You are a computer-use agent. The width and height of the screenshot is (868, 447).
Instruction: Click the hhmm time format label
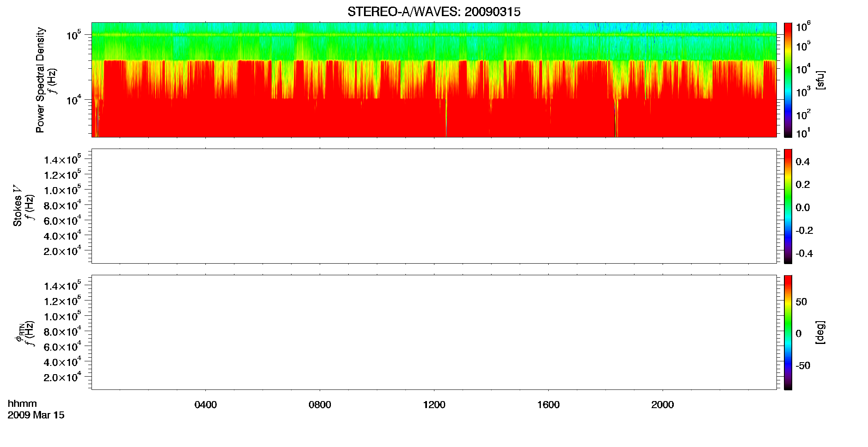click(22, 404)
